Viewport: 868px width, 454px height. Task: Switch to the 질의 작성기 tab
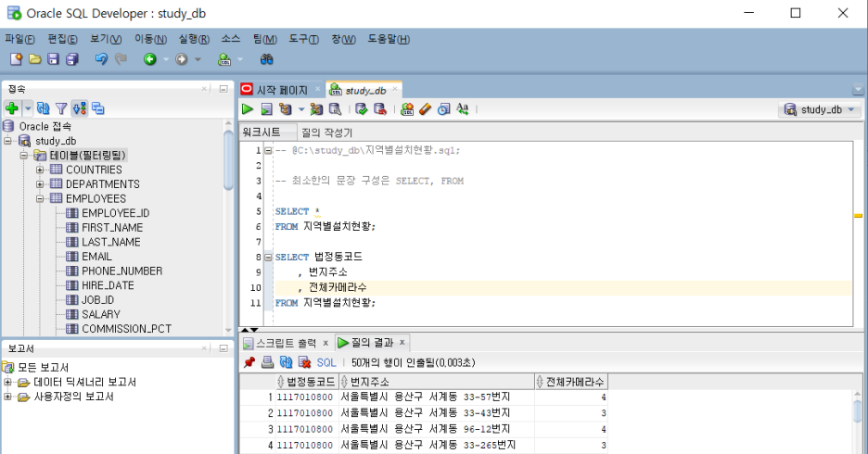[326, 132]
